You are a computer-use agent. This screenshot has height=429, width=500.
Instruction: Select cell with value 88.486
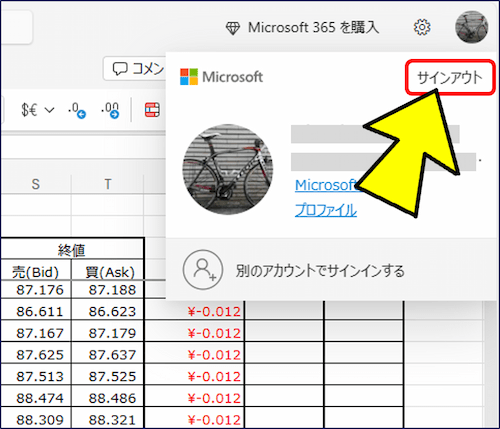108,396
